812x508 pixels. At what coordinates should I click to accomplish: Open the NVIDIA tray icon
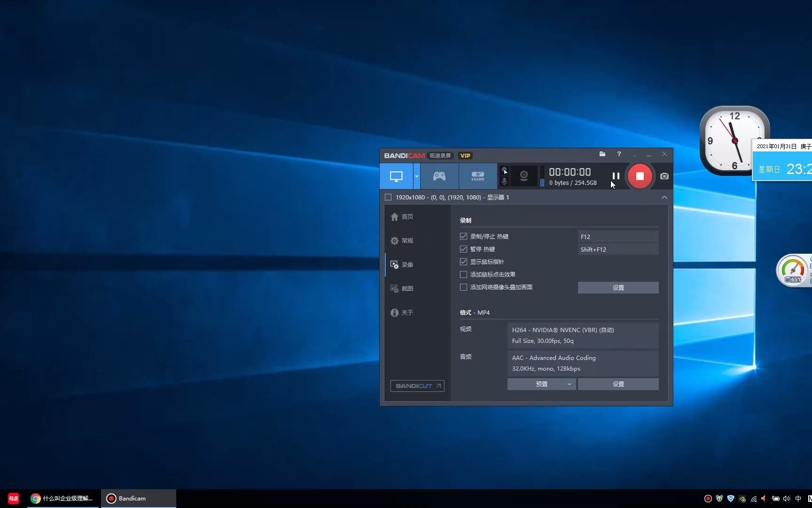pos(742,499)
